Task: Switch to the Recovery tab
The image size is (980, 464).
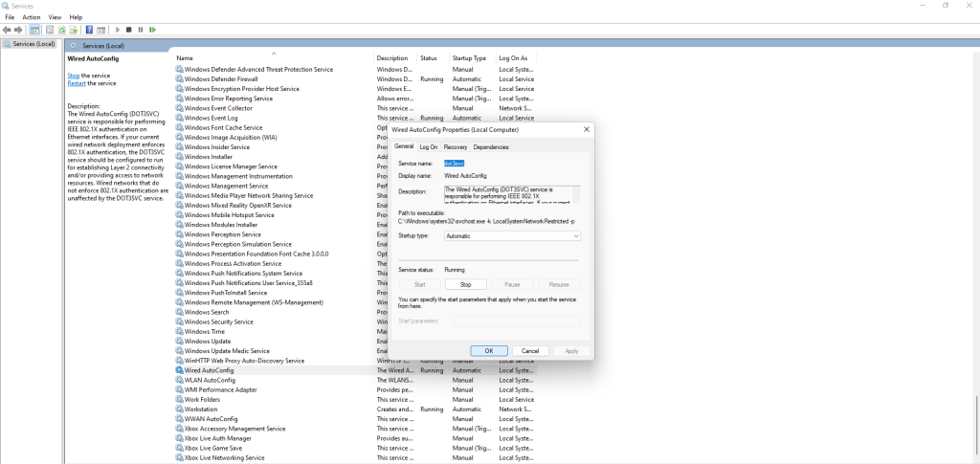Action: (456, 146)
